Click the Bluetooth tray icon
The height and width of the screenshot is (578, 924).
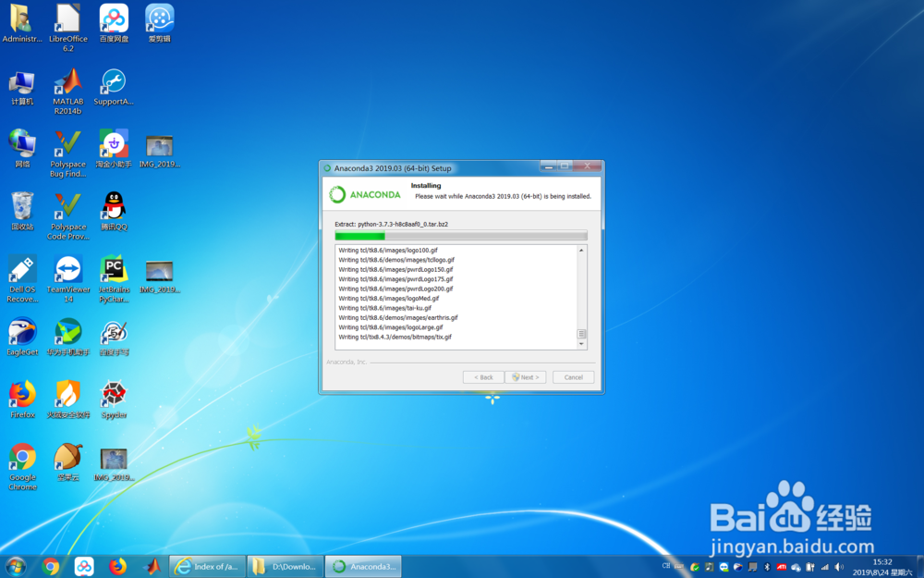(767, 567)
